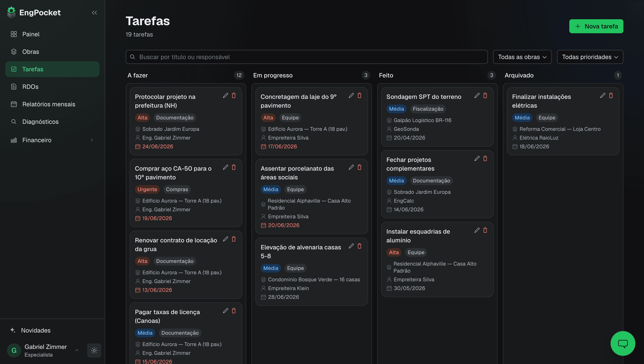Edit the Sondagem SPT do terreno task
Screen dimensions: 644x364
(477, 95)
